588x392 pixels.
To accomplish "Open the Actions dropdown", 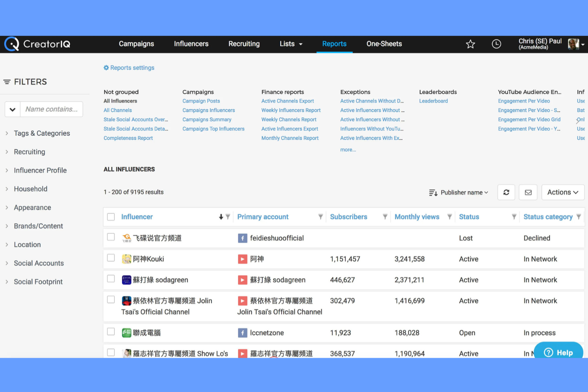I will point(563,192).
